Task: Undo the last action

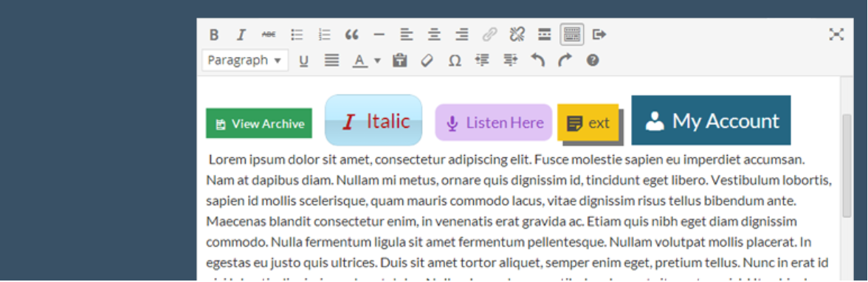Action: 537,60
